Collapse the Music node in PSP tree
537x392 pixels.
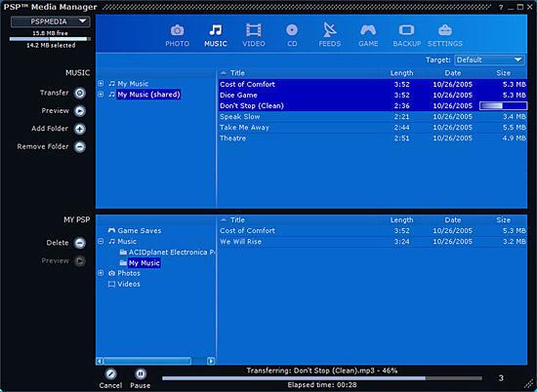pos(101,242)
